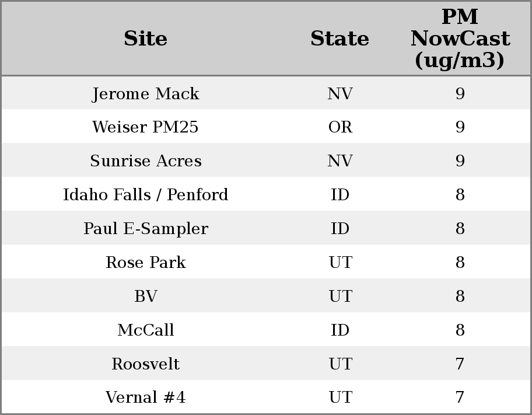The width and height of the screenshot is (532, 415).
Task: Click the PM value 7 for Vernal #4
Action: [x=460, y=398]
